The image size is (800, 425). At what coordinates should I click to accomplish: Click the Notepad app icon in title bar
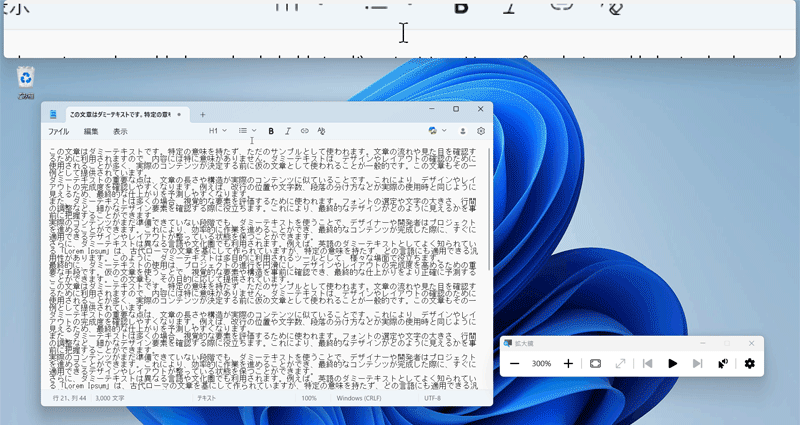[x=54, y=115]
